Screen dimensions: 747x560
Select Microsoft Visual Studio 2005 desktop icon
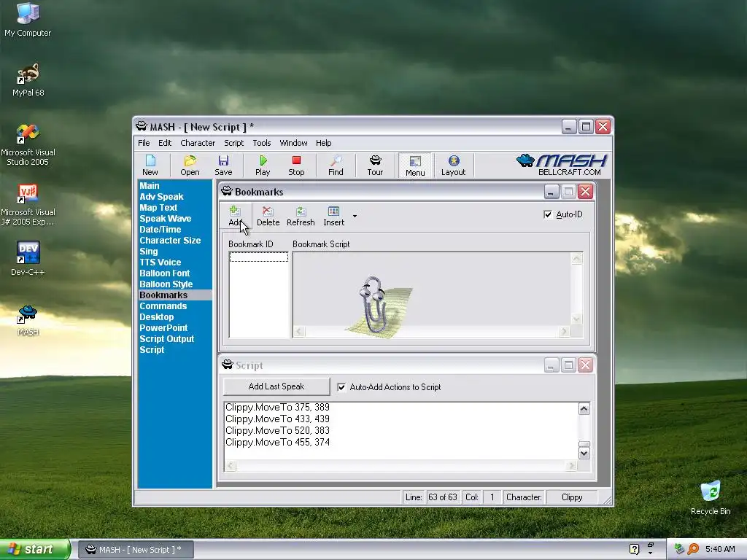coord(28,145)
